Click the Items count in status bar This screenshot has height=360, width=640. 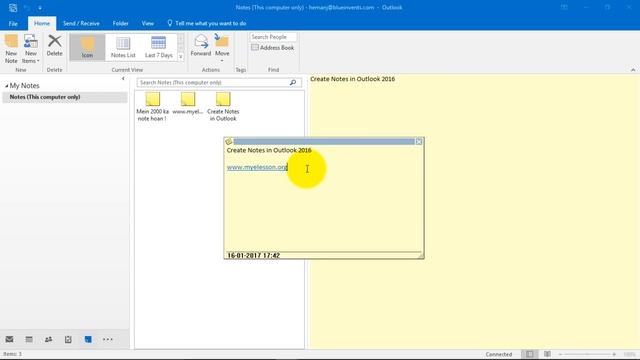coord(13,354)
